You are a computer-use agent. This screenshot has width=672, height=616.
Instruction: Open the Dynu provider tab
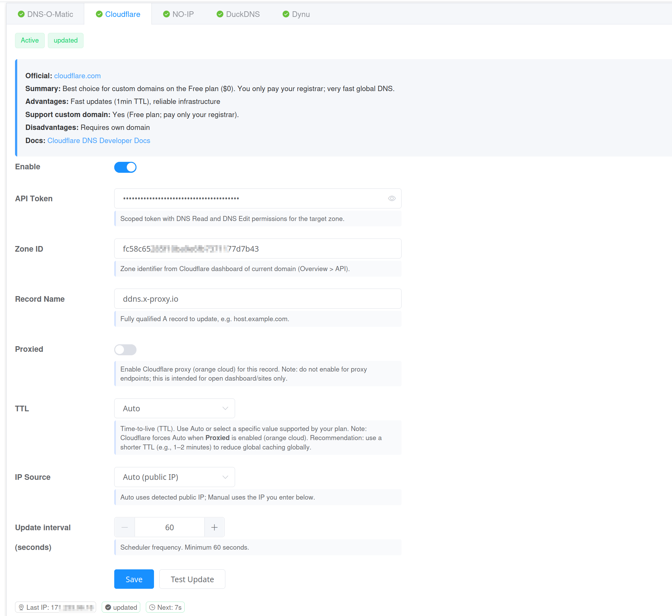[300, 14]
